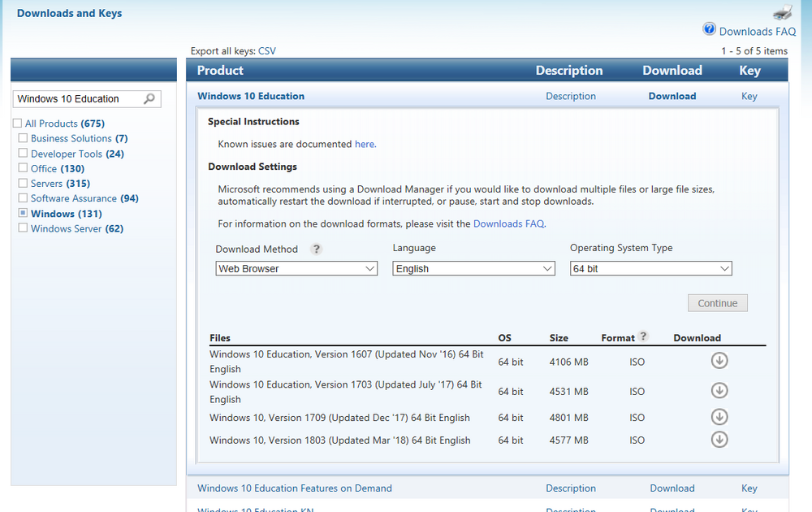Open the Download Method dropdown
The image size is (812, 512).
[296, 268]
